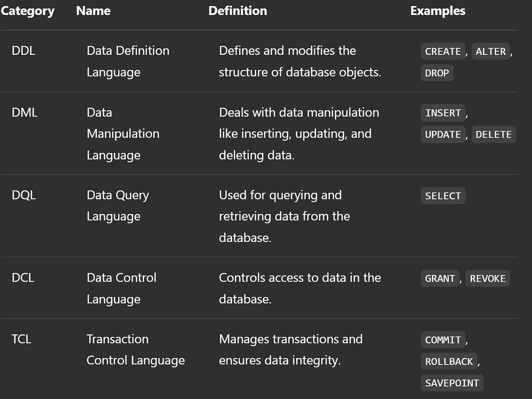Click the REVOKE code badge

click(487, 278)
